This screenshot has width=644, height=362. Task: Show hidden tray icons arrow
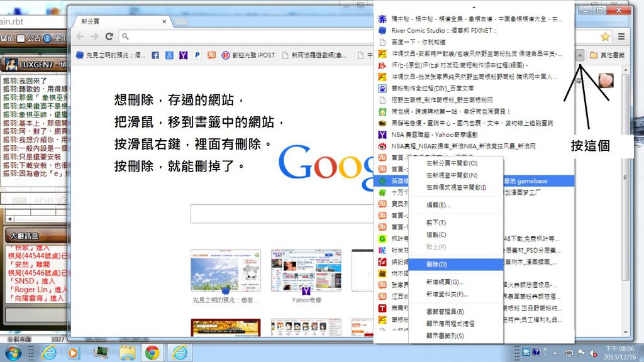[555, 353]
